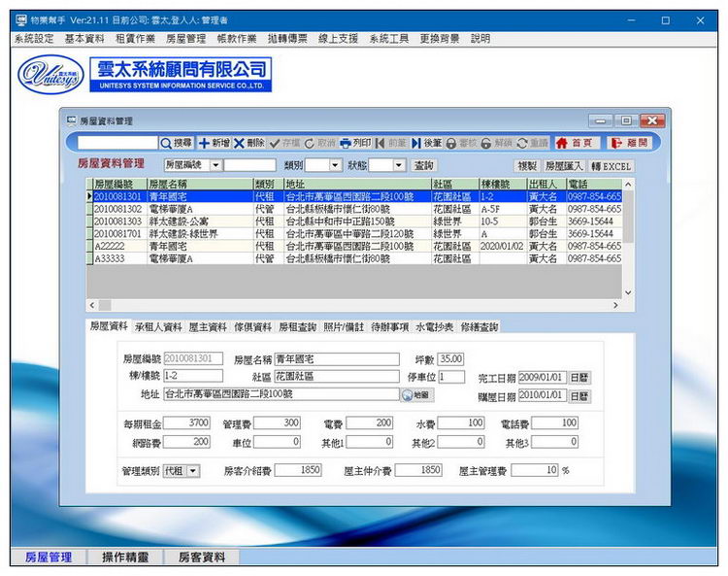Go to next record with 後筆
Screen dimensions: 728x576
coord(426,143)
